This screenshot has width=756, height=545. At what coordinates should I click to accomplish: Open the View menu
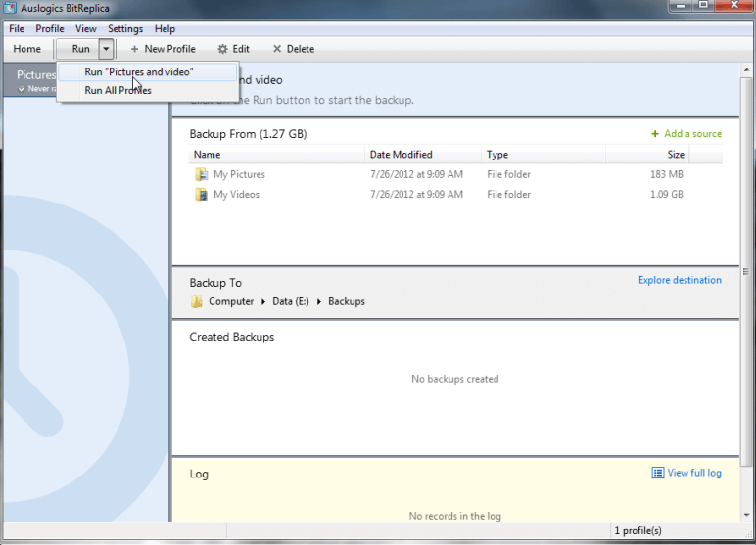pos(86,29)
